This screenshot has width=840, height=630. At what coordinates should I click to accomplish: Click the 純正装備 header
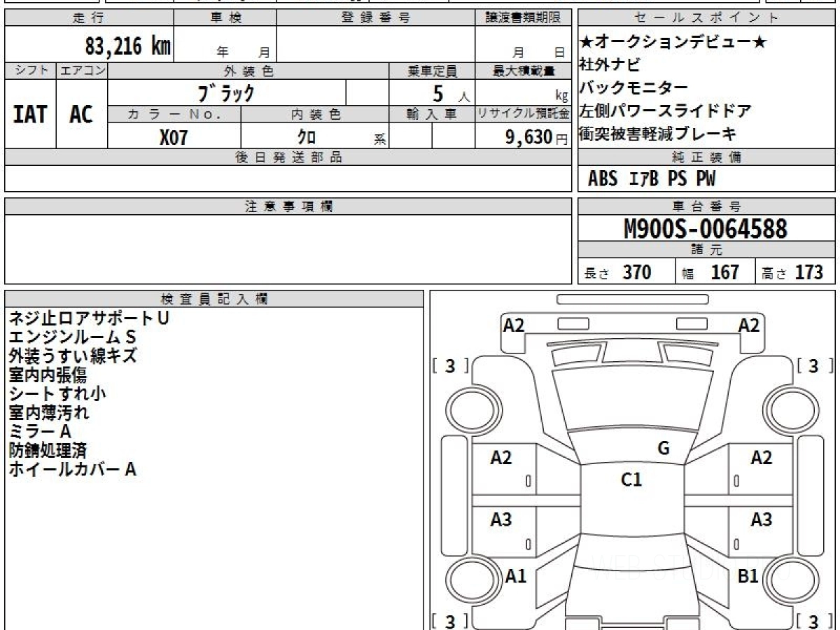pyautogui.click(x=707, y=157)
